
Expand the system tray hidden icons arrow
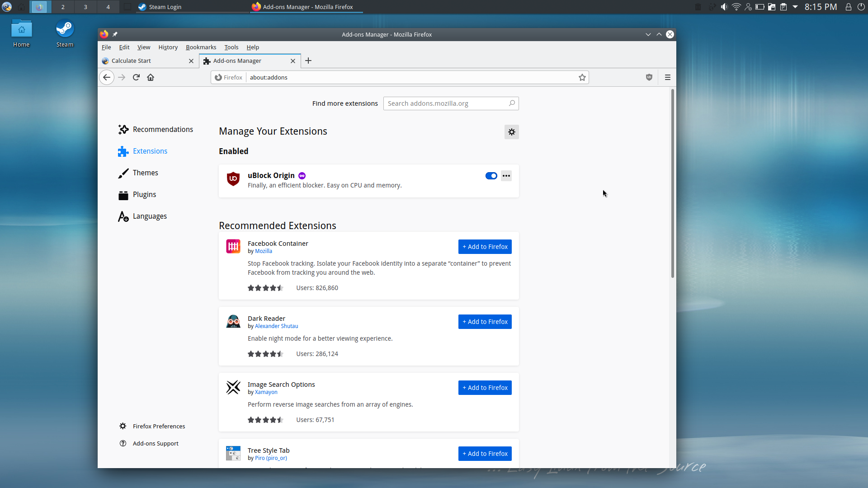795,7
